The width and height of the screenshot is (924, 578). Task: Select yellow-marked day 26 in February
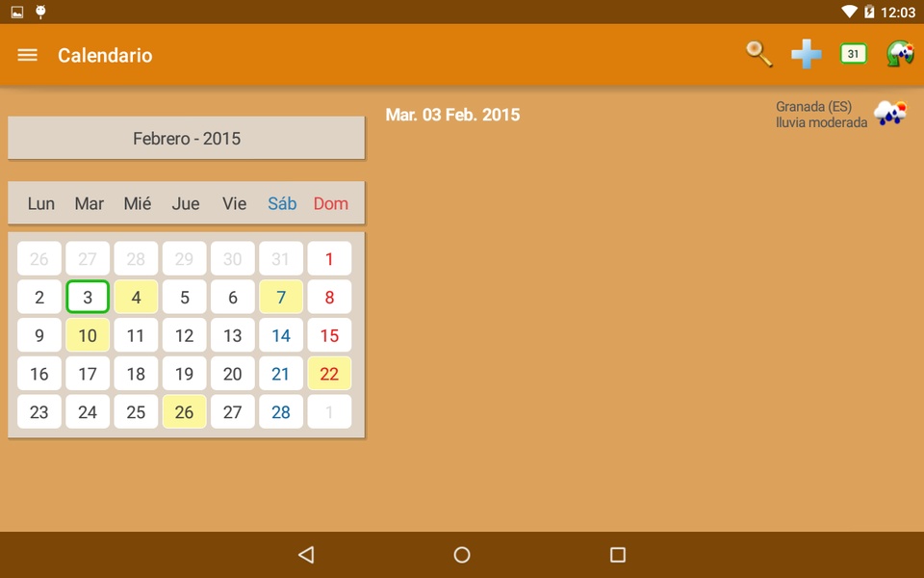click(x=185, y=411)
